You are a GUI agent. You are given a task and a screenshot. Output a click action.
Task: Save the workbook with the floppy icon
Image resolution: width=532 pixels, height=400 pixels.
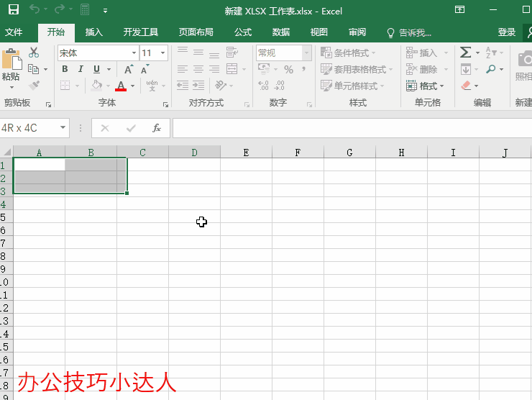point(13,9)
